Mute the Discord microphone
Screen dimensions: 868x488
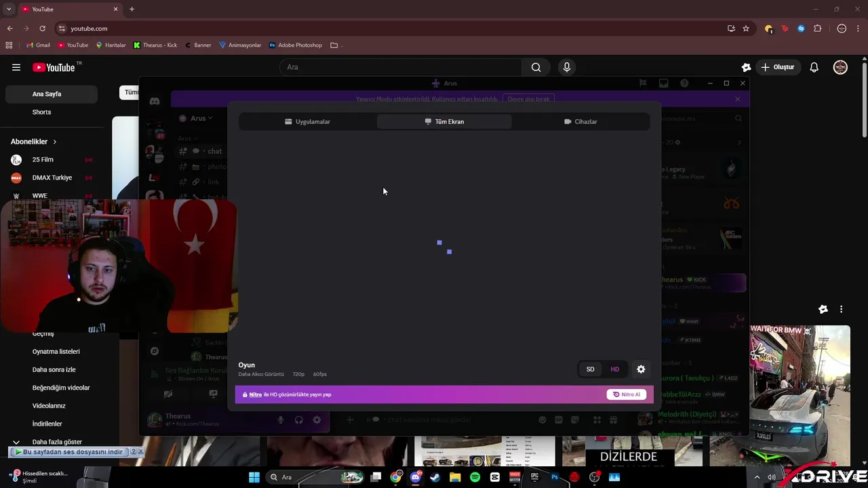coord(281,420)
